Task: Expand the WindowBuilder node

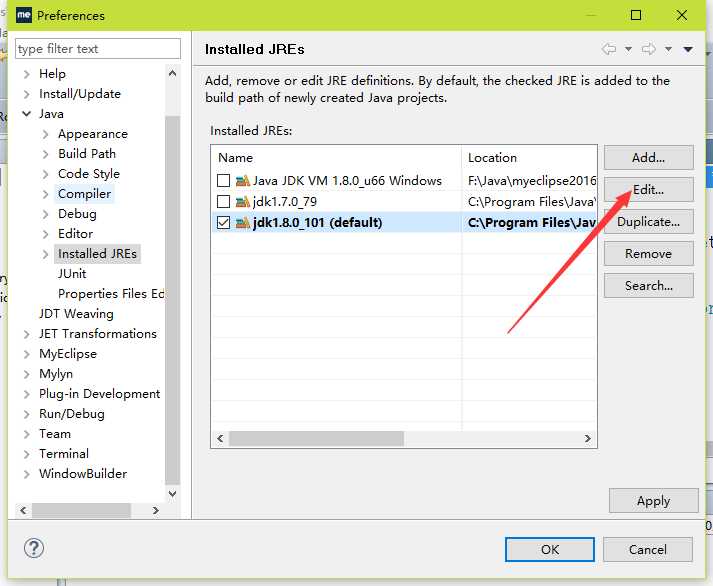Action: point(27,474)
